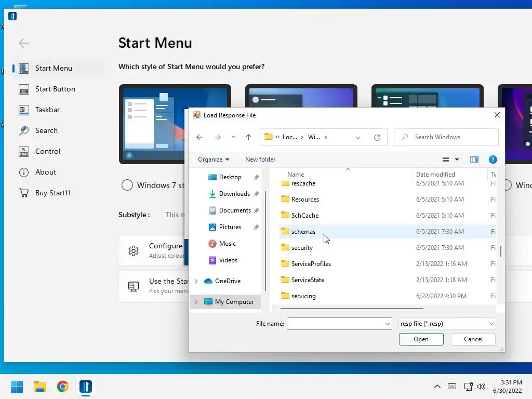This screenshot has width=532, height=399.
Task: Go up one folder level
Action: [x=248, y=137]
